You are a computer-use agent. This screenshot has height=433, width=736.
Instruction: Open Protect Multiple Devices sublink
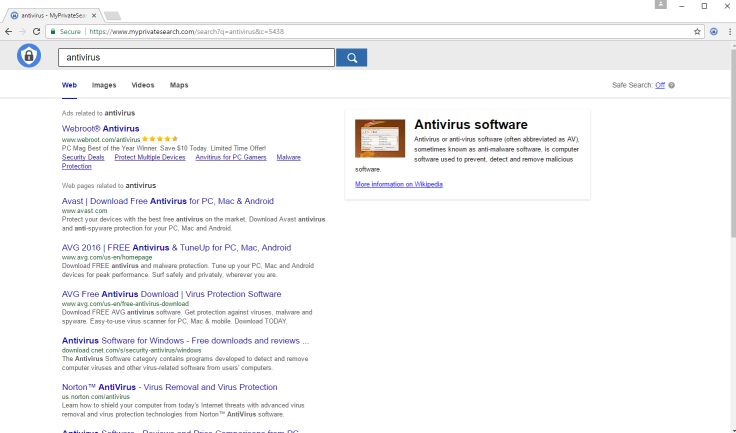[150, 157]
